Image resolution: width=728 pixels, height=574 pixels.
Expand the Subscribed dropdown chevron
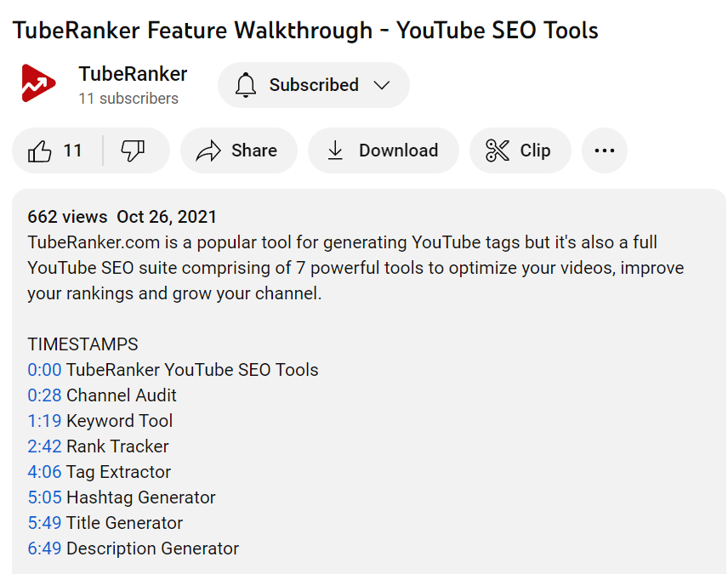(x=382, y=85)
